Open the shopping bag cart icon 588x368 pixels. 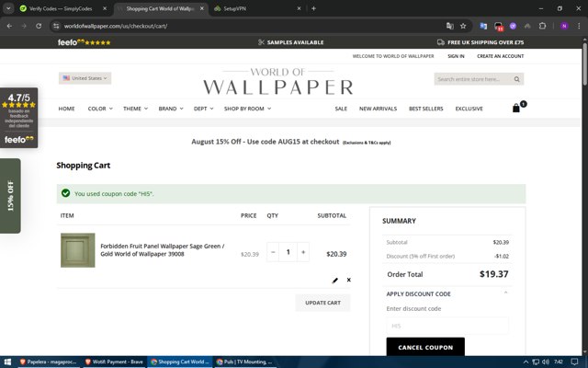516,109
